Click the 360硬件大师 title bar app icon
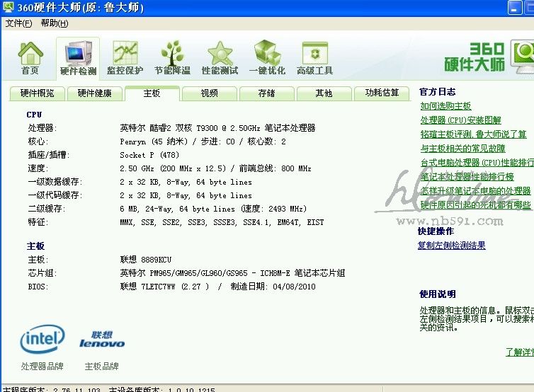Image resolution: width=534 pixels, height=392 pixels. pyautogui.click(x=8, y=7)
